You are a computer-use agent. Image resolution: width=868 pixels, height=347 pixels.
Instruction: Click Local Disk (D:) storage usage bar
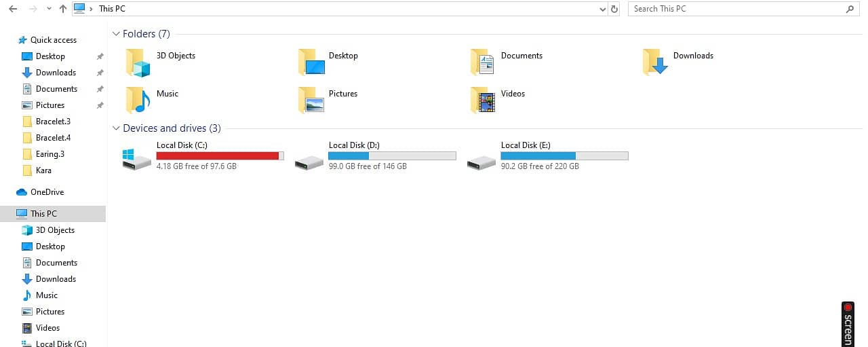[x=392, y=156]
